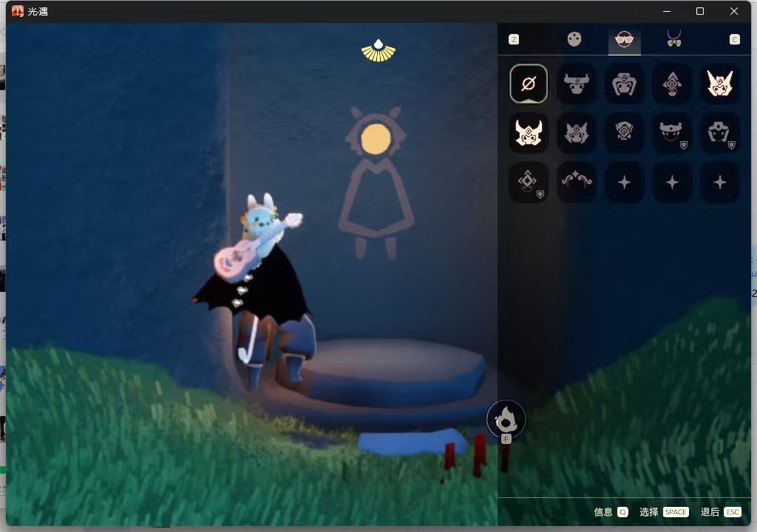
Task: Minimize the 光遇 window
Action: pos(667,11)
